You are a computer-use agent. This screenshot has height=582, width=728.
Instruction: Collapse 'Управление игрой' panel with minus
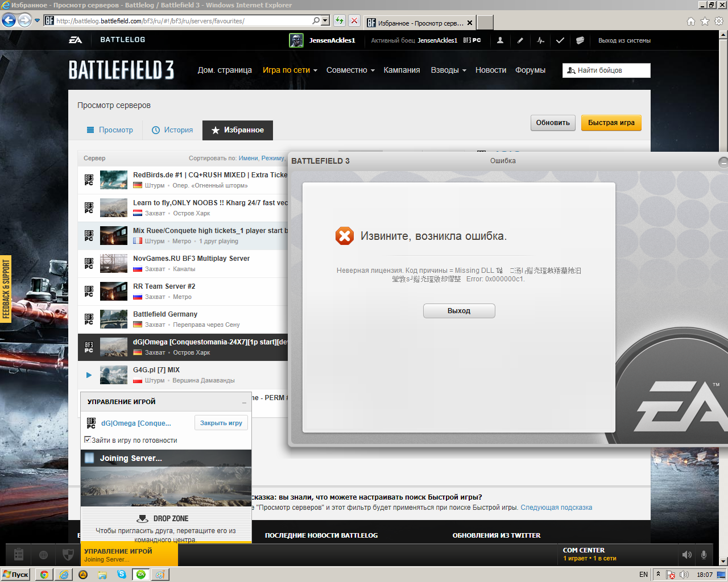[x=244, y=402]
